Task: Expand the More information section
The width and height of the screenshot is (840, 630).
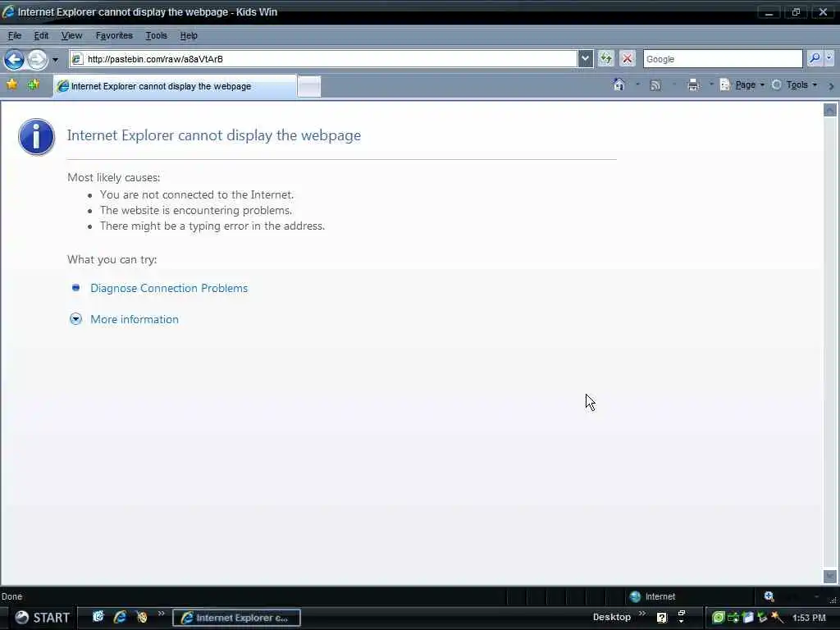Action: [134, 319]
